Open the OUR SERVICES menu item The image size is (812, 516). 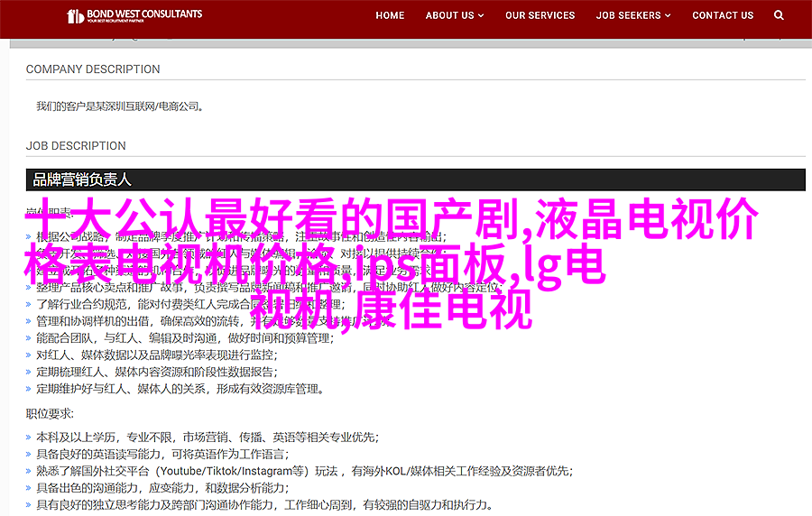(540, 15)
